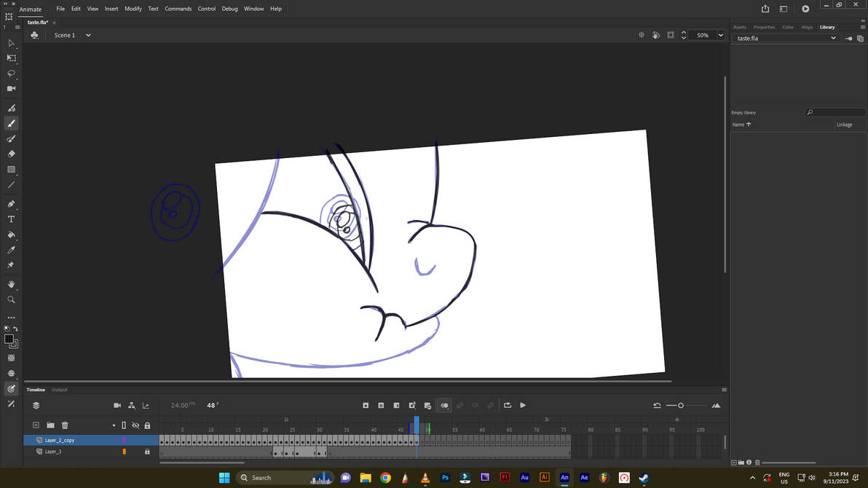Click the New Folder button in timeline
868x488 pixels.
[x=50, y=425]
